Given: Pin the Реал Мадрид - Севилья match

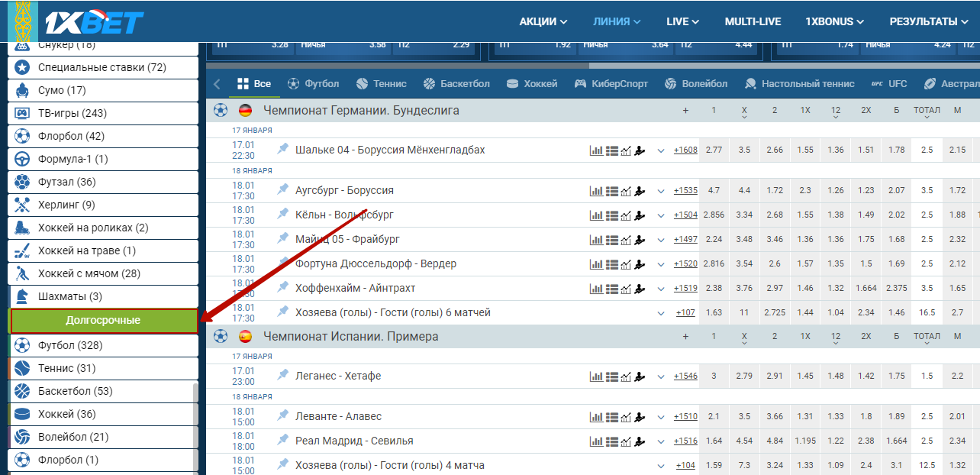Looking at the screenshot, I should 283,440.
